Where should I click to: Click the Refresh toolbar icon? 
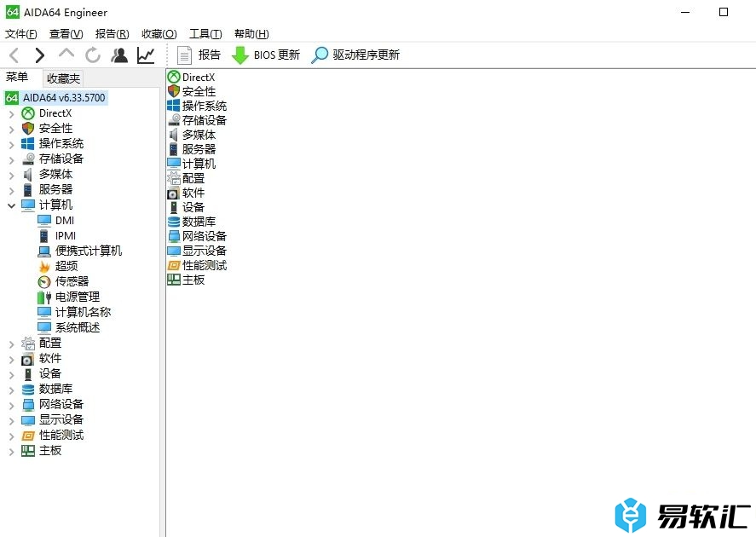(93, 55)
